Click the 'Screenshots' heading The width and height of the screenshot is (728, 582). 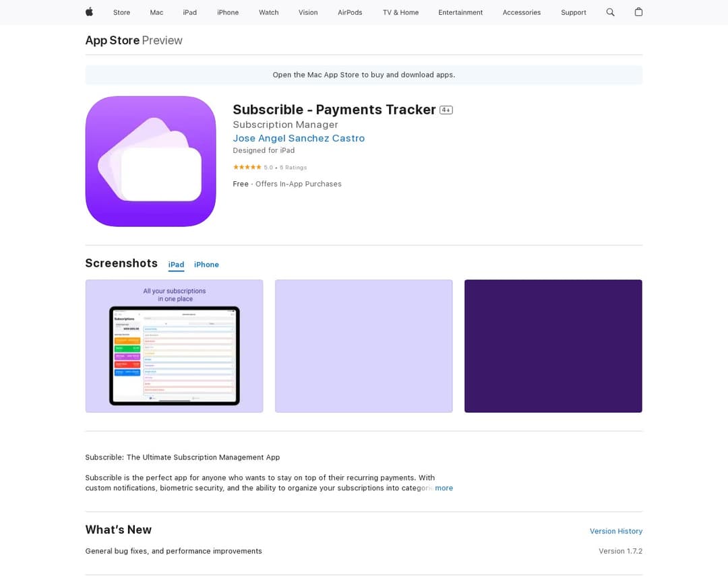tap(121, 263)
